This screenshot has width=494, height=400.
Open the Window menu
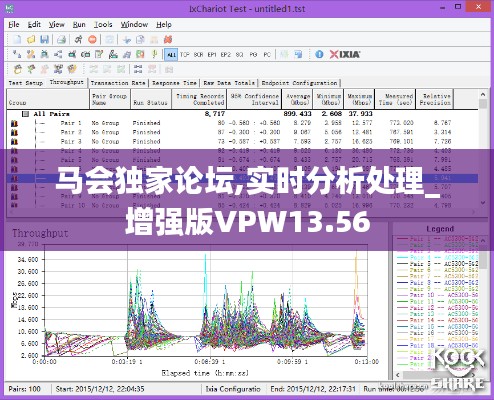click(x=134, y=25)
